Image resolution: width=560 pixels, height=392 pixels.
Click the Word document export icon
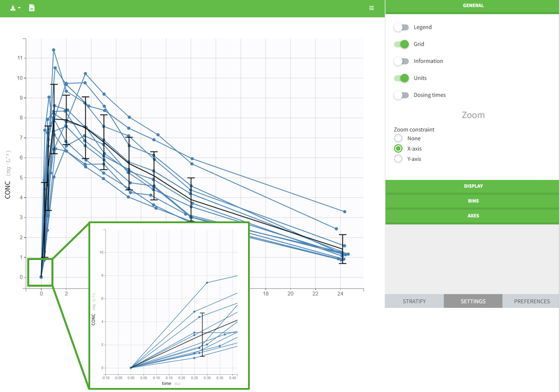[x=32, y=8]
